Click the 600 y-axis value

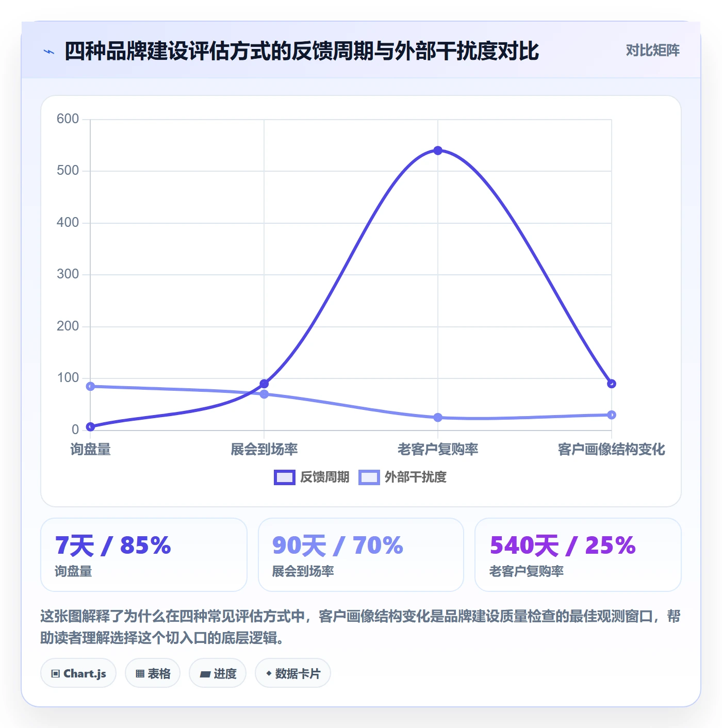click(68, 119)
